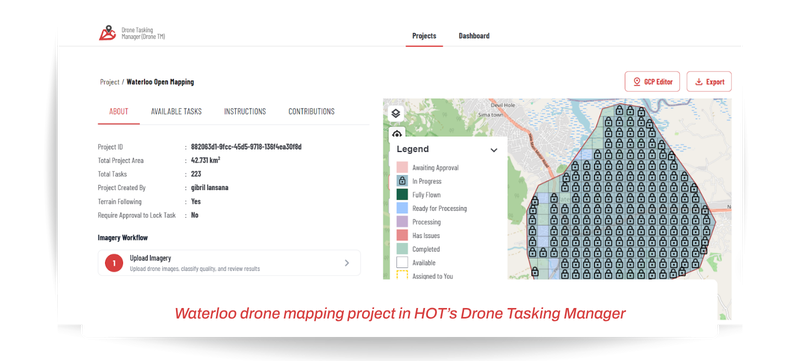This screenshot has width=800, height=361.
Task: Click the Upload drone images description text
Action: (x=194, y=269)
